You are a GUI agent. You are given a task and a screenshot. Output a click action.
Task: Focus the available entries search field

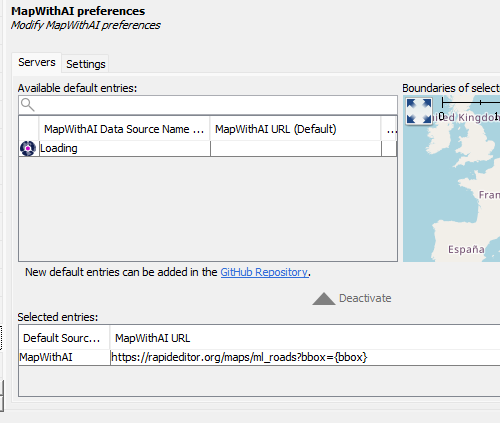pyautogui.click(x=208, y=105)
